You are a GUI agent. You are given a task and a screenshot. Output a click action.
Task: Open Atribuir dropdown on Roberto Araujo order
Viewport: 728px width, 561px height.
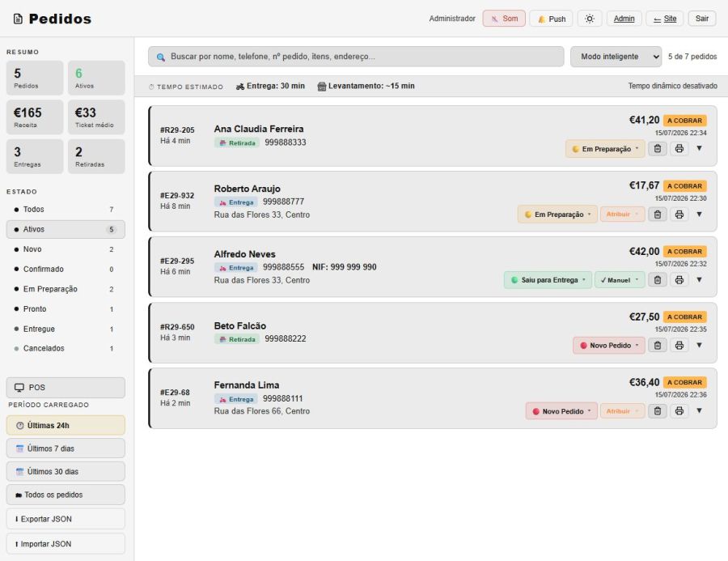coord(622,215)
